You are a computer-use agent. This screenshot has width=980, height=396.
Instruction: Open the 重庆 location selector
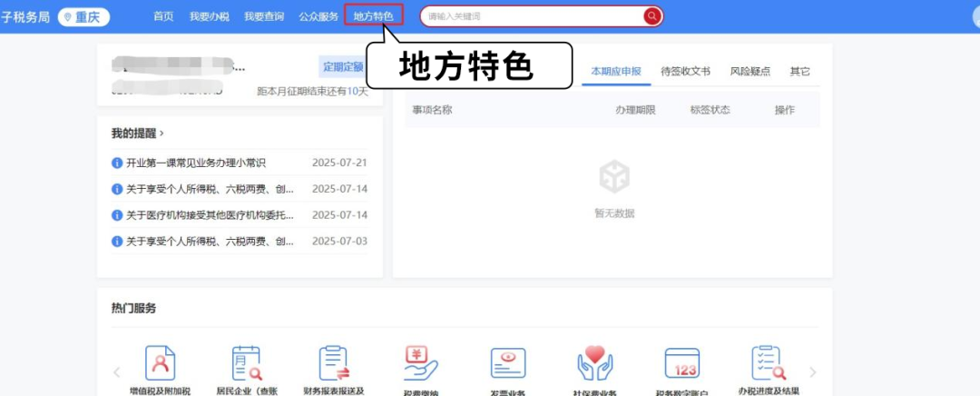(x=83, y=17)
